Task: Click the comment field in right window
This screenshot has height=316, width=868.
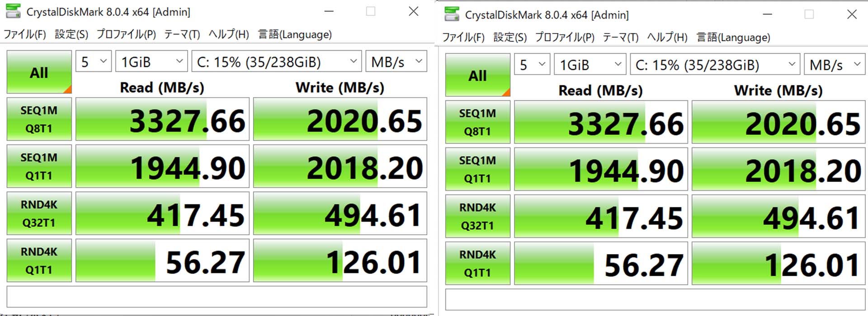Action: 656,299
